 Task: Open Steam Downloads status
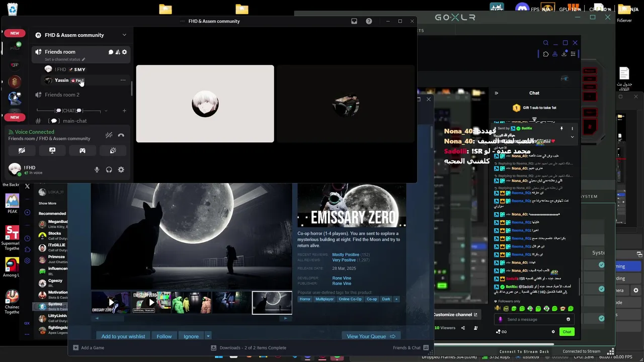(249, 347)
